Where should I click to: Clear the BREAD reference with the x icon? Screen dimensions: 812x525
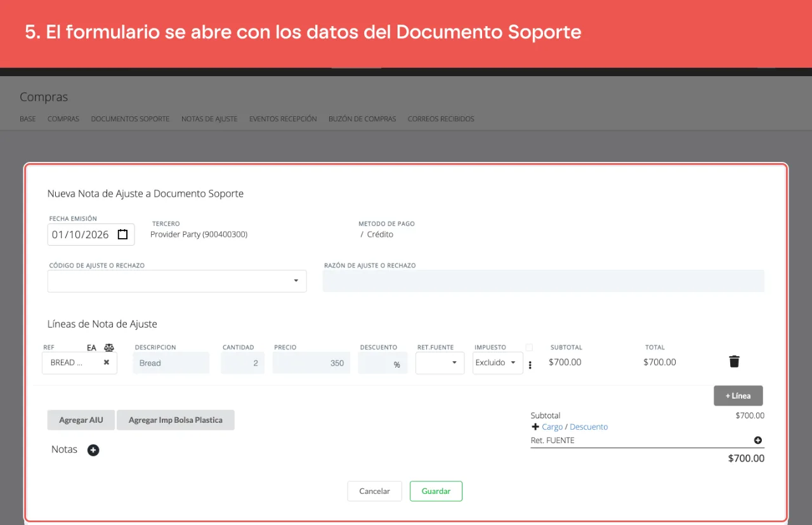pos(107,362)
